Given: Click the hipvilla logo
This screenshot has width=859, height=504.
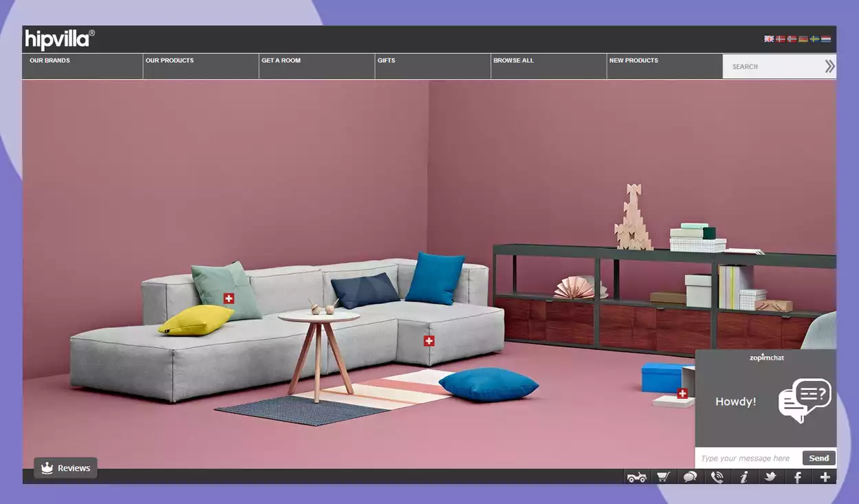Looking at the screenshot, I should (x=60, y=40).
